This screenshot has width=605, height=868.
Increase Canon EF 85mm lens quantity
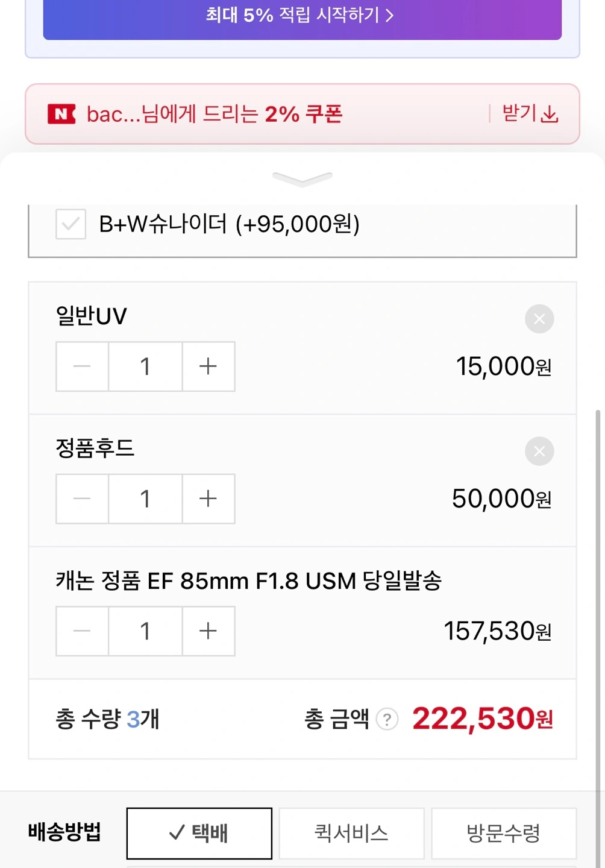208,631
